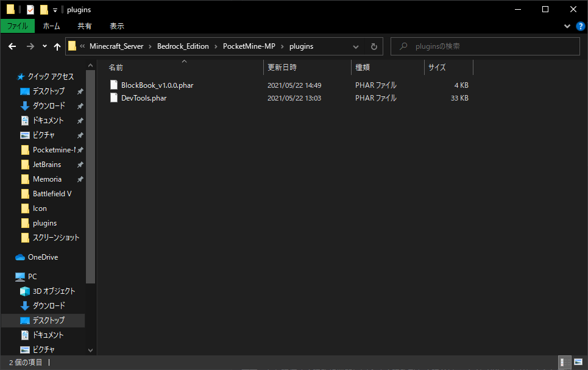This screenshot has width=588, height=370.
Task: Navigate to PocketMine-MP in breadcrumb
Action: (249, 46)
